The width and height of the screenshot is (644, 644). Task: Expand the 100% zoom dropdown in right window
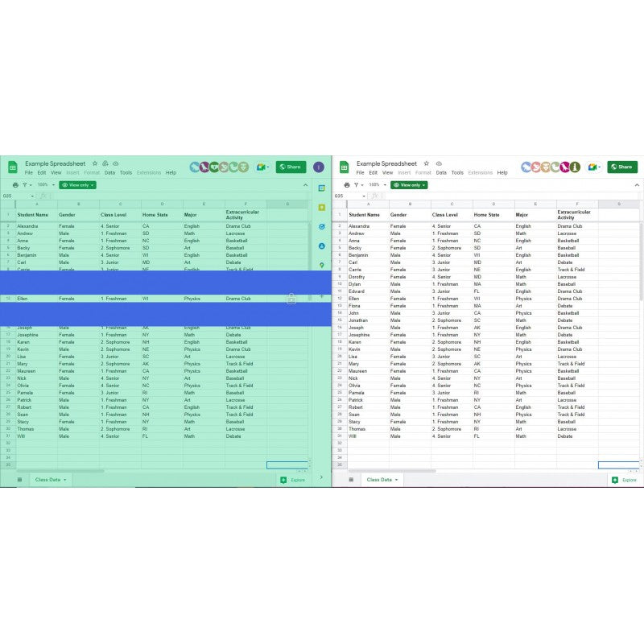tap(375, 185)
